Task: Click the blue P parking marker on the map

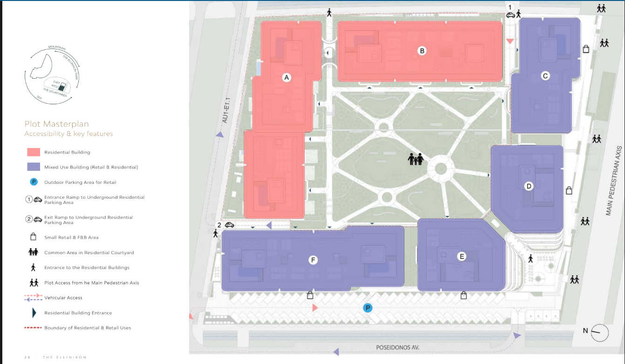Action: (368, 308)
